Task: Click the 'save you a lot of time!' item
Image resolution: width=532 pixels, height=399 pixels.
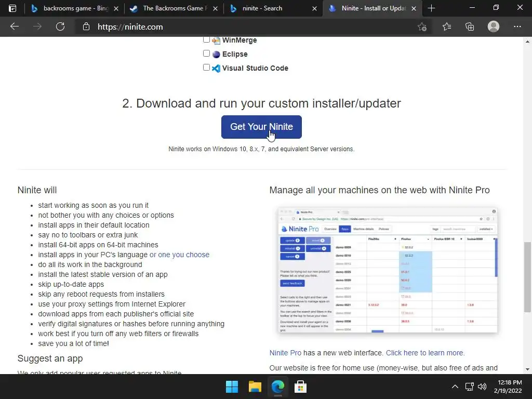Action: coord(74,343)
